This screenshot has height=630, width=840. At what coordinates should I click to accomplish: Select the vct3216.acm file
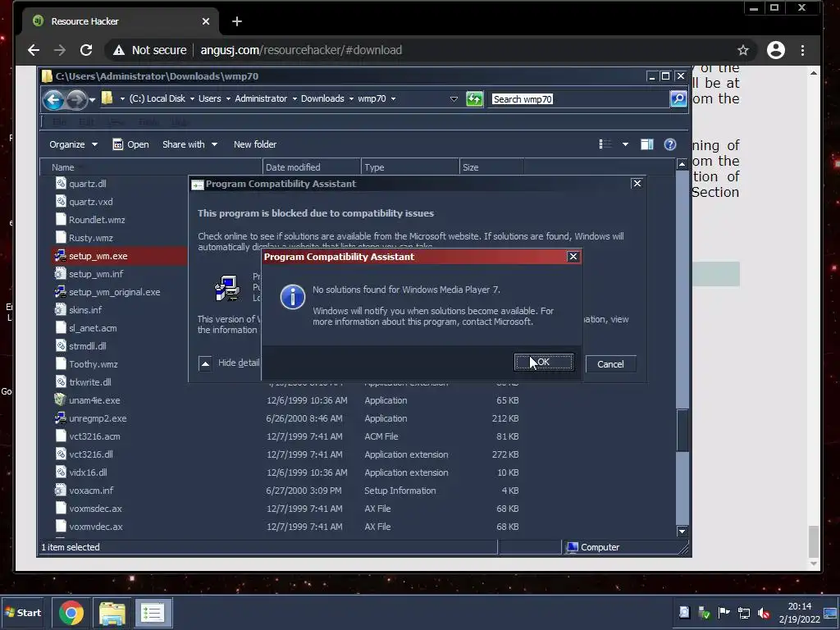[94, 436]
